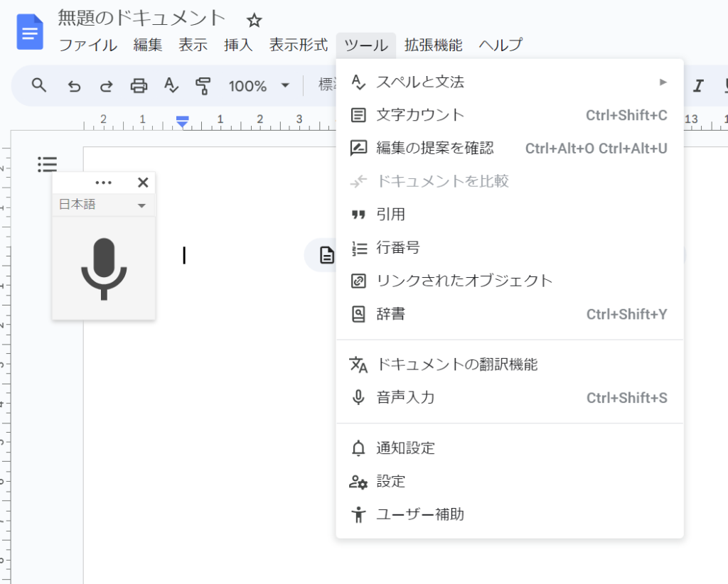This screenshot has width=728, height=584.
Task: Open the ヘルプ menu
Action: pyautogui.click(x=500, y=45)
